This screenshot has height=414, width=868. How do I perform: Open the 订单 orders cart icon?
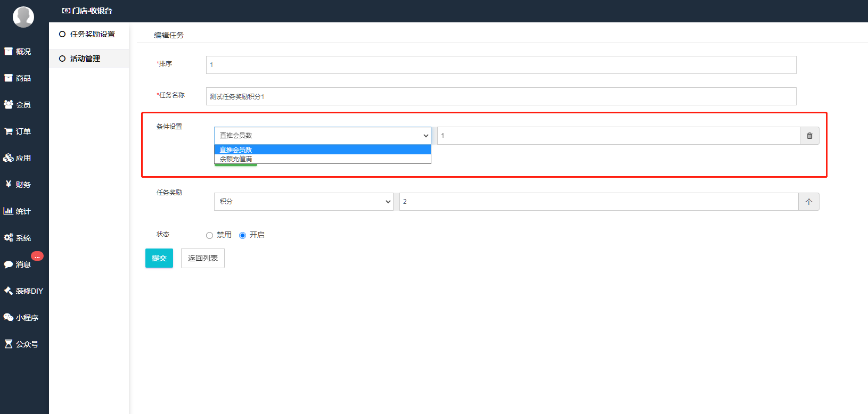coord(9,131)
